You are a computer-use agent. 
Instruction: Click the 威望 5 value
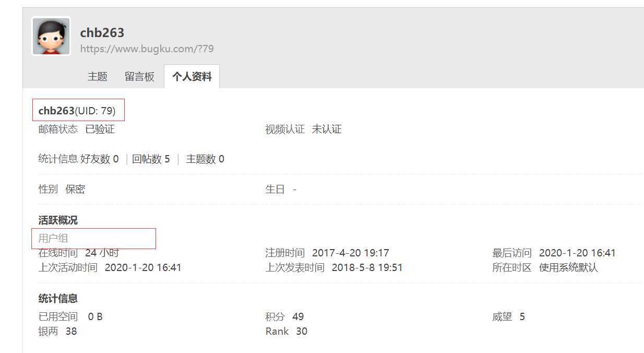[522, 316]
